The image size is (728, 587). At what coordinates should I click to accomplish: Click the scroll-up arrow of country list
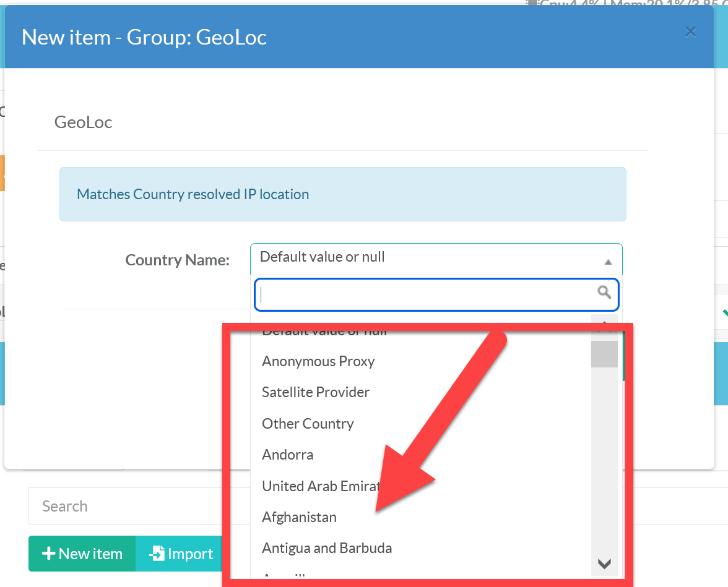[x=604, y=325]
